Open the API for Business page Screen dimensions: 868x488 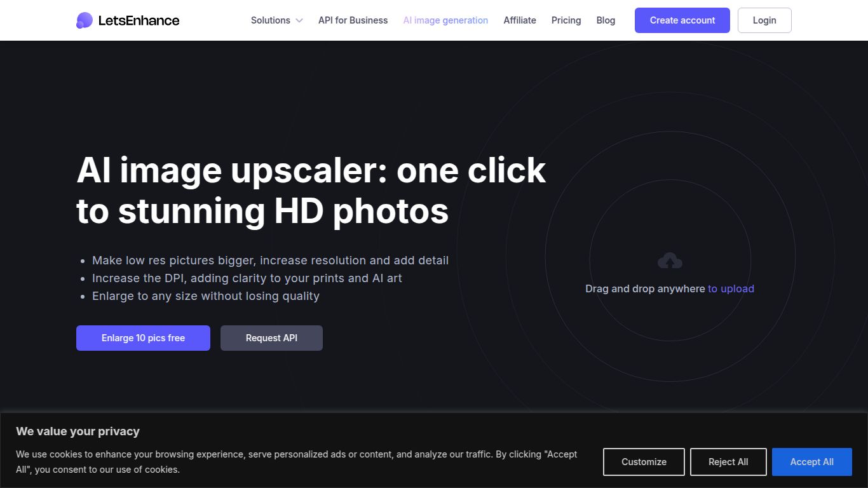(x=353, y=20)
